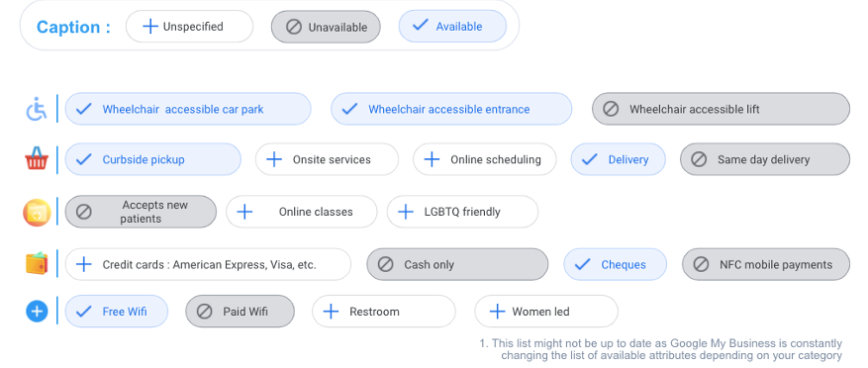
Task: Click the wallet payments category icon
Action: pos(37,263)
